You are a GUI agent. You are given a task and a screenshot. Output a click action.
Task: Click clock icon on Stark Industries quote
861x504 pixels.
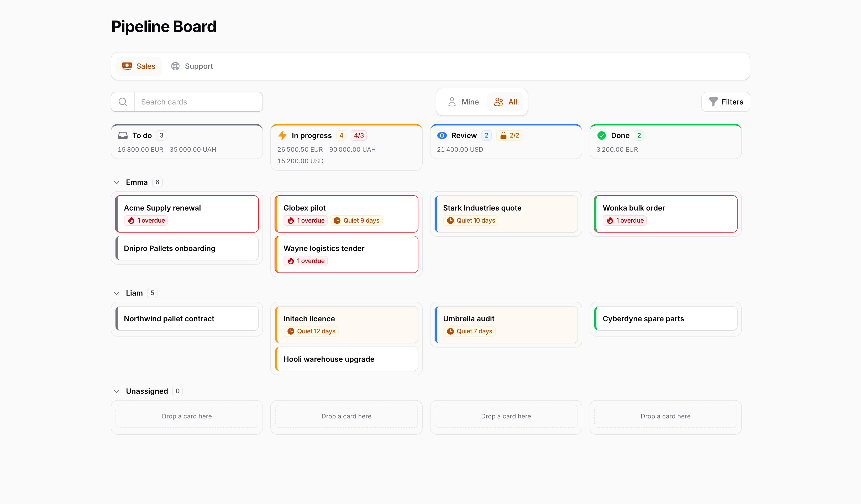(450, 221)
